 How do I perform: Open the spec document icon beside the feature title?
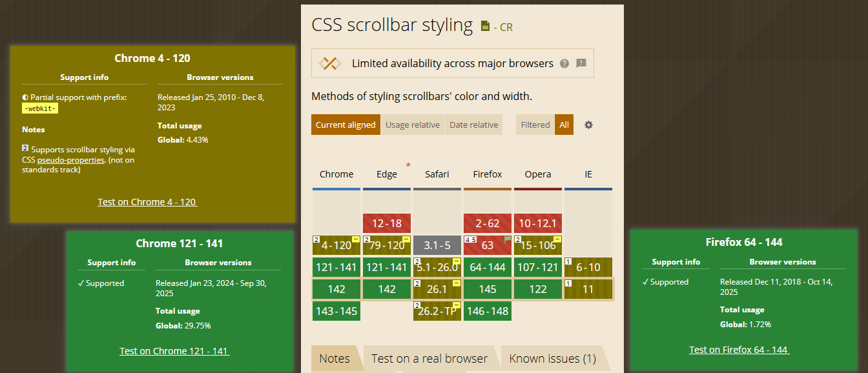(484, 26)
